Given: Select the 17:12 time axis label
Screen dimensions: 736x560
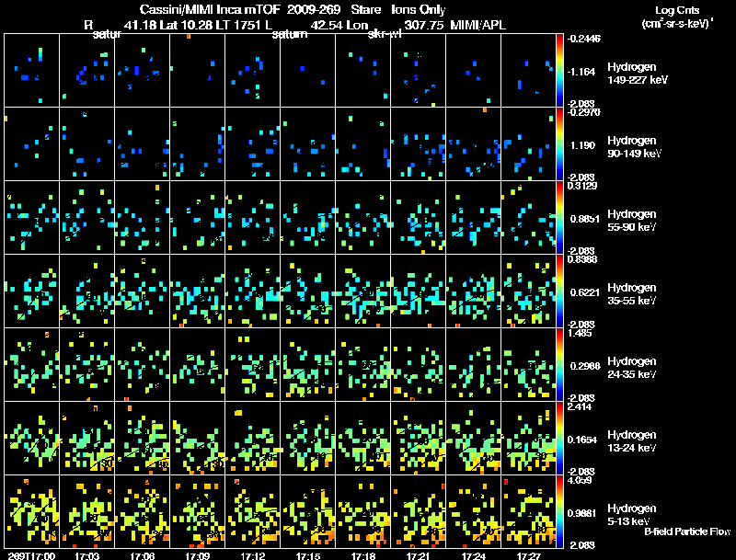Looking at the screenshot, I should click(252, 554).
